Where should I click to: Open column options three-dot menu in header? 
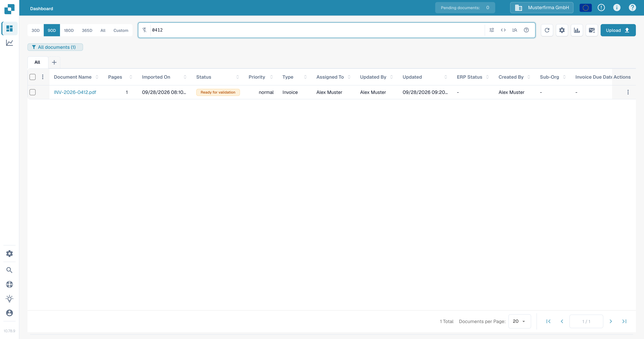pyautogui.click(x=43, y=77)
